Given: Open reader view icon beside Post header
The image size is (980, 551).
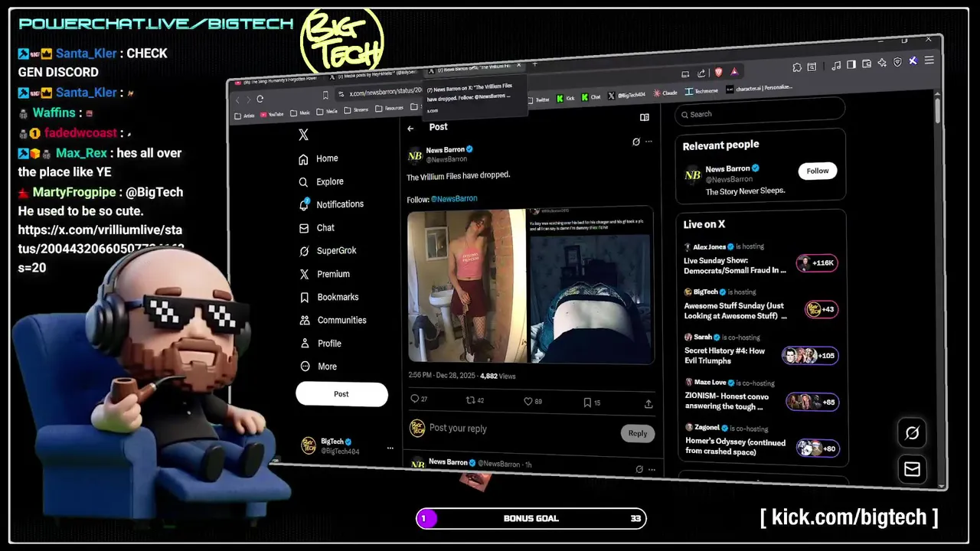Looking at the screenshot, I should click(645, 117).
